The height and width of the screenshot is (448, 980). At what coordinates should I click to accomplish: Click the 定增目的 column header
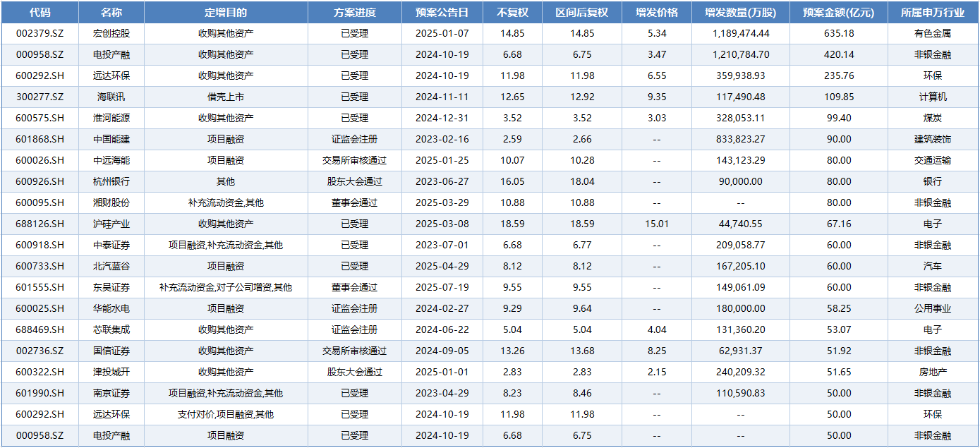[x=226, y=13]
